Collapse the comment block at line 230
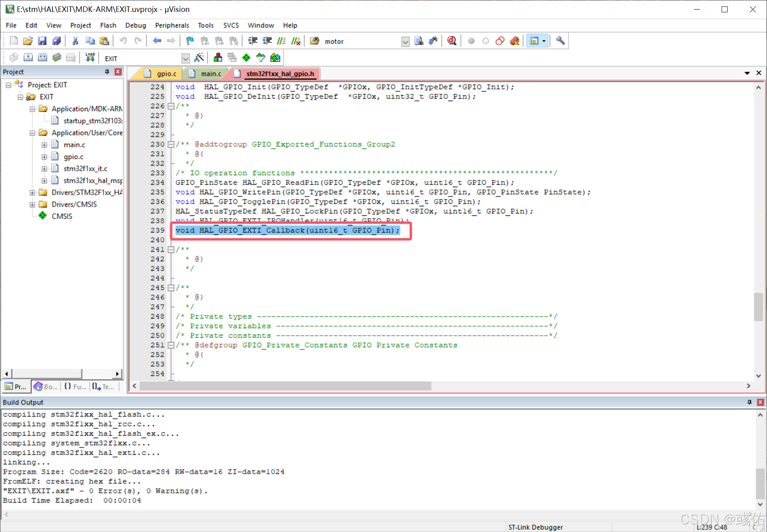This screenshot has height=532, width=767. coord(171,145)
